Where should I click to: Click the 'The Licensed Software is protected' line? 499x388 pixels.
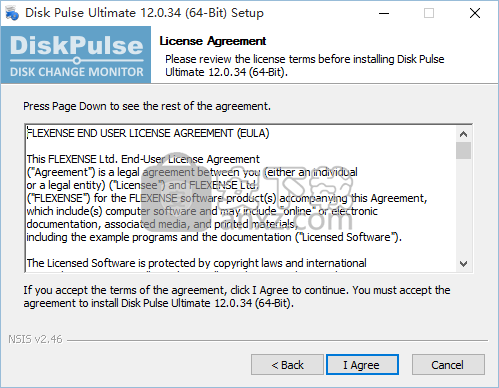[197, 263]
